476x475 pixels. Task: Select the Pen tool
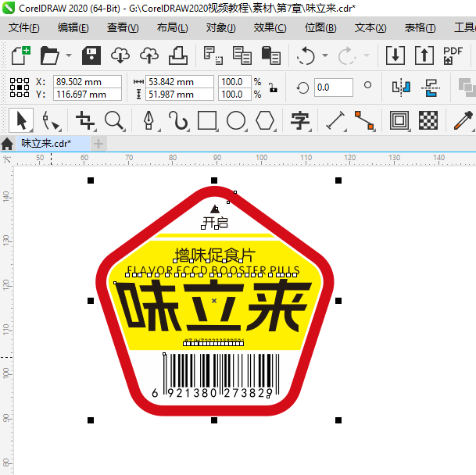149,120
